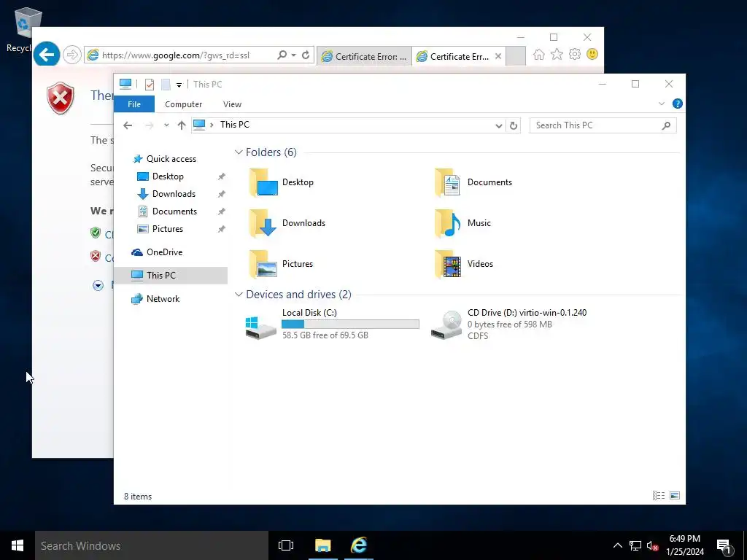
Task: Open the Music folder
Action: (462, 223)
